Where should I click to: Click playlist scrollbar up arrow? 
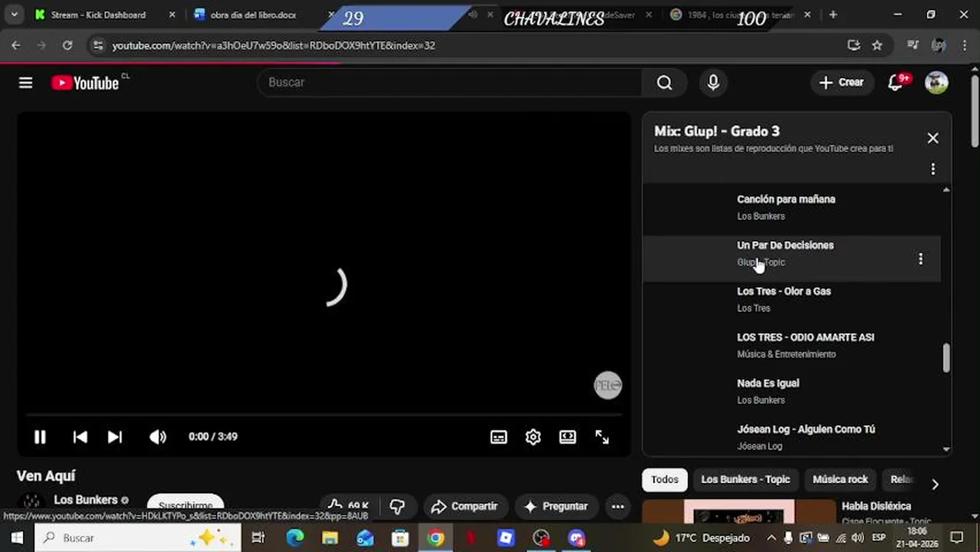click(x=945, y=189)
